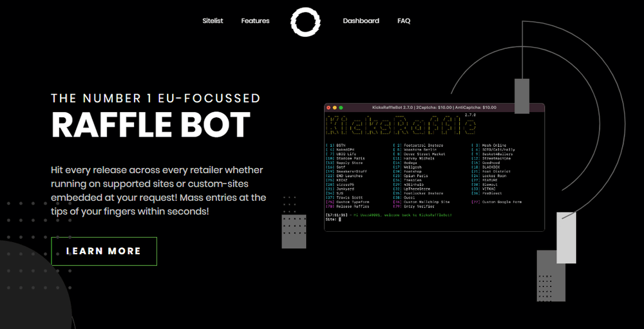Go to the Features section
The height and width of the screenshot is (329, 644).
click(x=255, y=21)
